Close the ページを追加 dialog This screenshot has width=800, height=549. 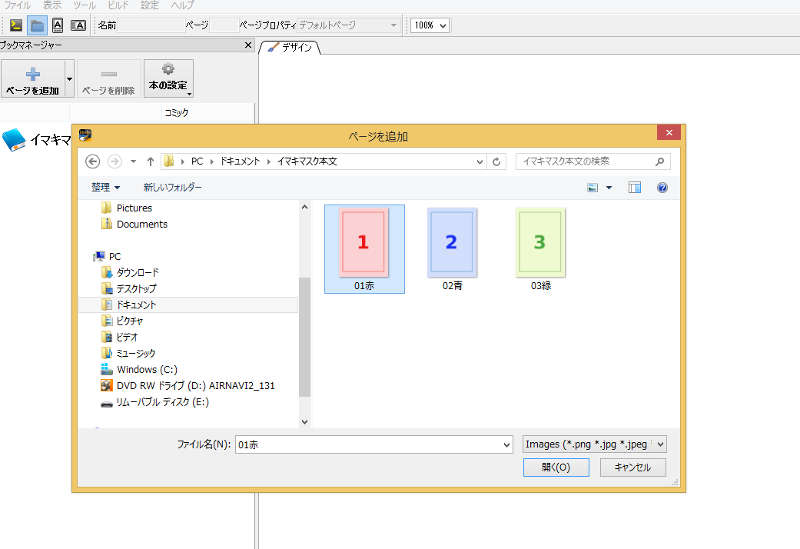click(669, 133)
